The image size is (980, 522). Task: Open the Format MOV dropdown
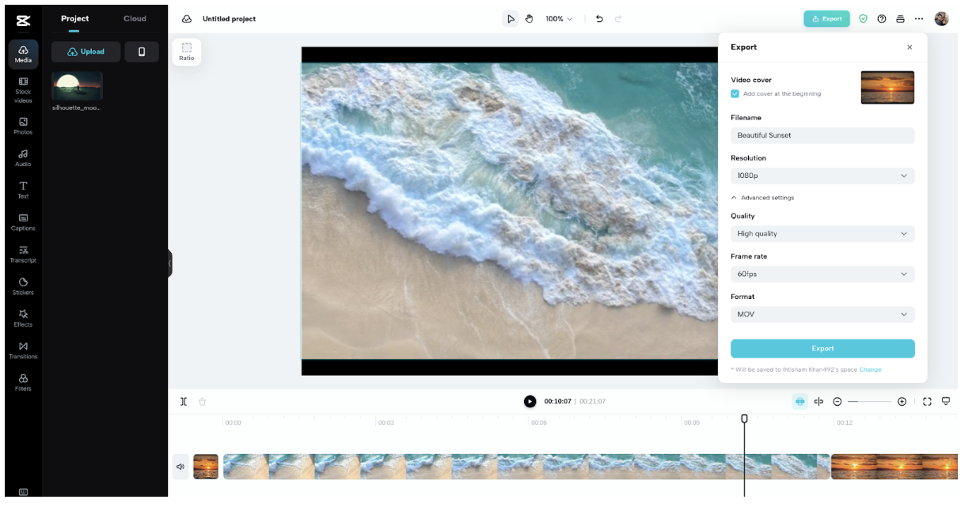pyautogui.click(x=822, y=314)
